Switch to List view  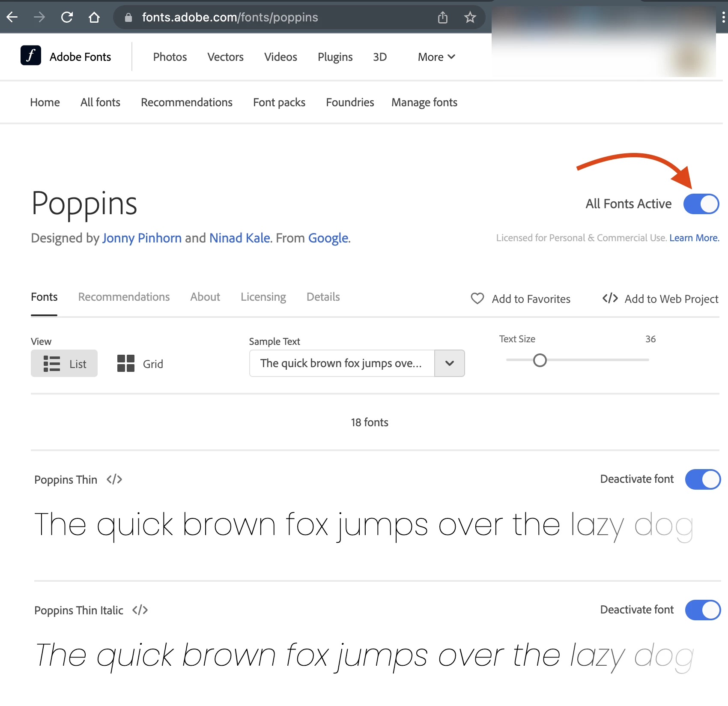point(64,363)
